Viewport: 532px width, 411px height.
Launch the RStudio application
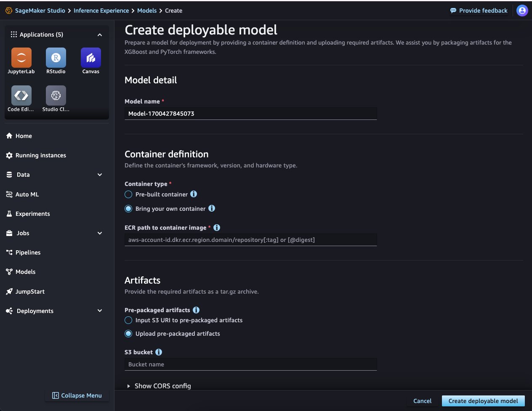point(56,58)
